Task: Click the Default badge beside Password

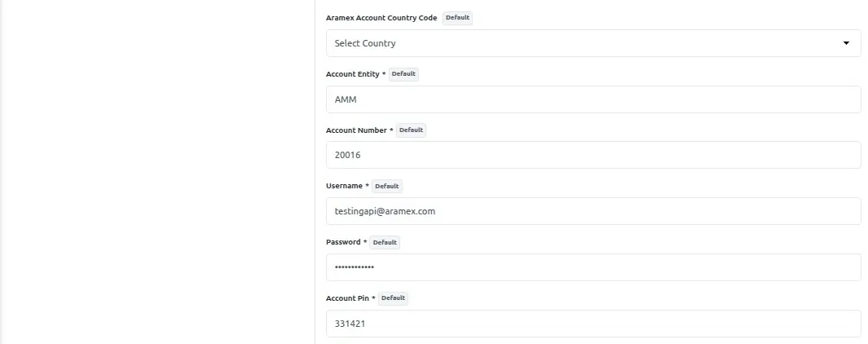Action: pyautogui.click(x=385, y=242)
